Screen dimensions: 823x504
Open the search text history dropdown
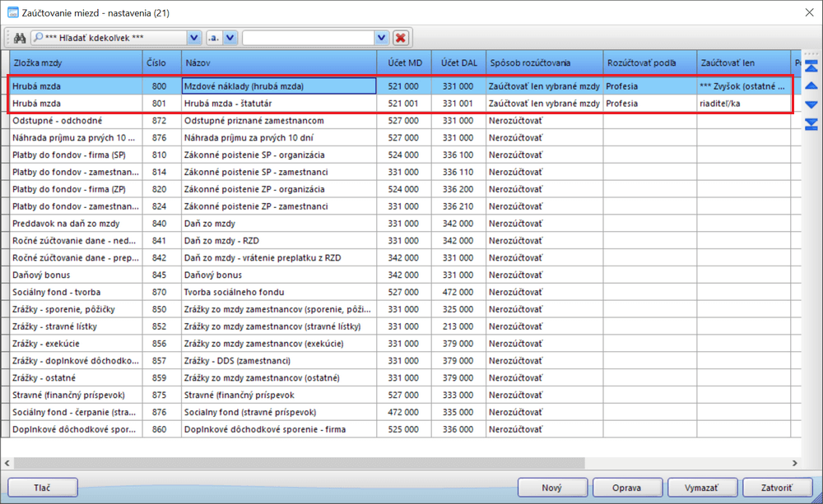[381, 38]
